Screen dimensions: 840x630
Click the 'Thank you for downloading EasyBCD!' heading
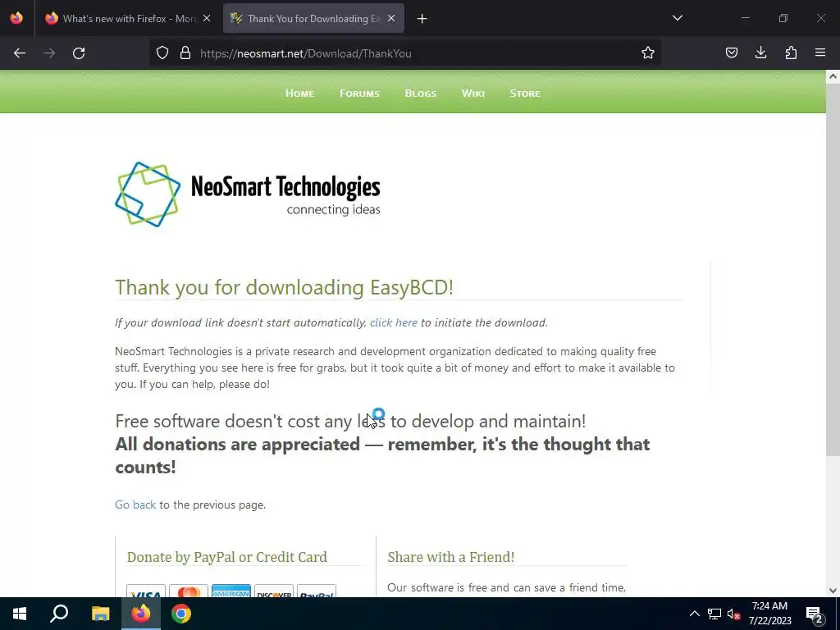tap(285, 287)
